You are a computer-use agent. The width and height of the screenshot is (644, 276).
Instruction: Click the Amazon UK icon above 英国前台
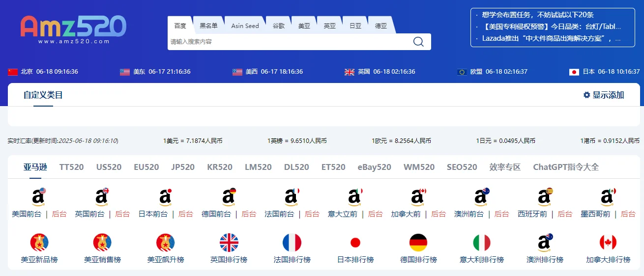coord(102,196)
